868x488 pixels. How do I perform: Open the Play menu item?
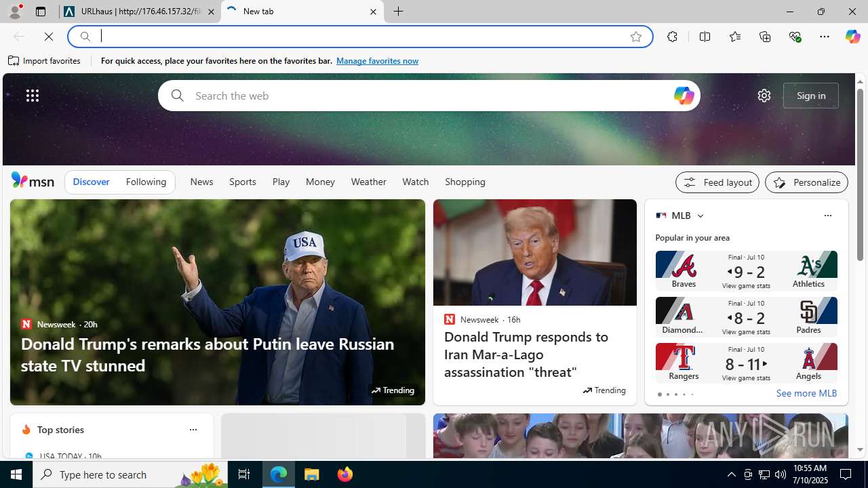(281, 182)
